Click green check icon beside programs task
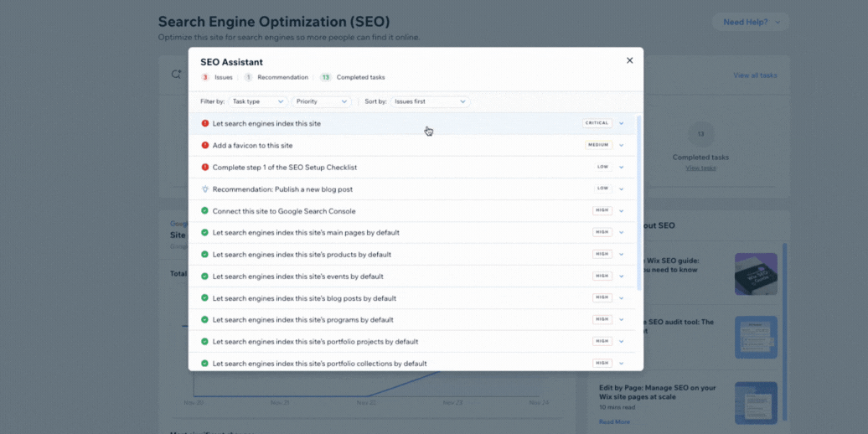Viewport: 868px width, 434px height. pos(204,319)
